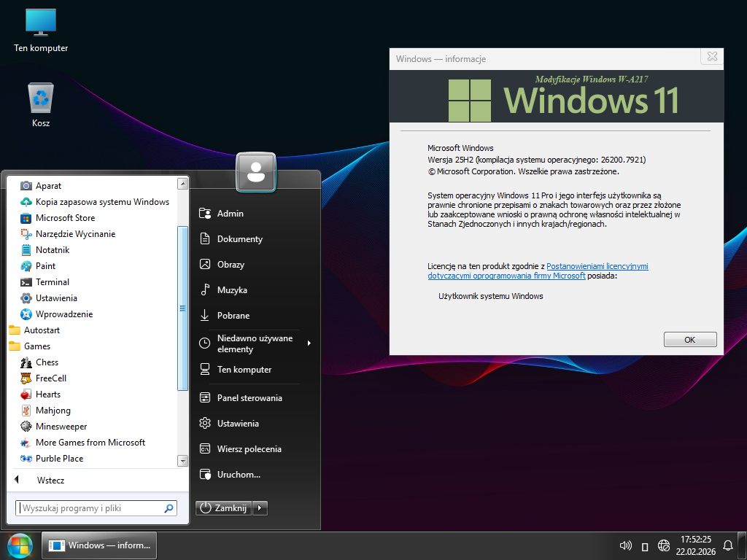Viewport: 747px width, 560px height.
Task: Click the Zamknij shutdown button
Action: tap(223, 508)
